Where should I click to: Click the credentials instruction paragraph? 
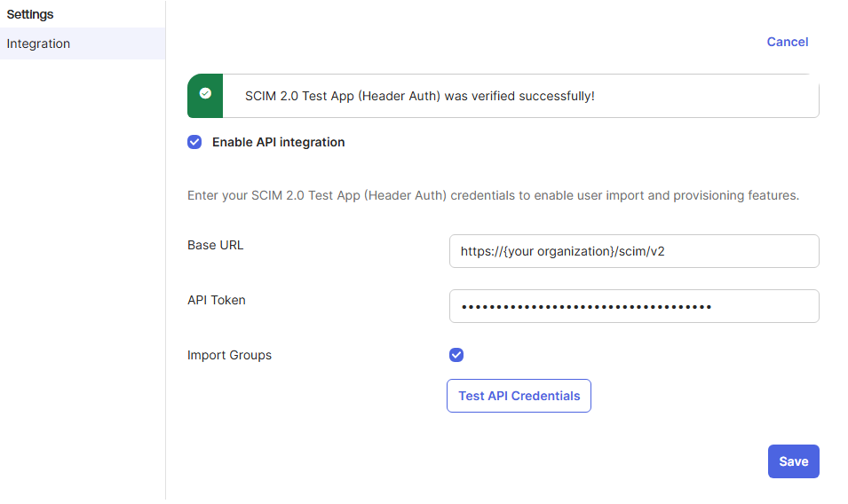click(493, 195)
